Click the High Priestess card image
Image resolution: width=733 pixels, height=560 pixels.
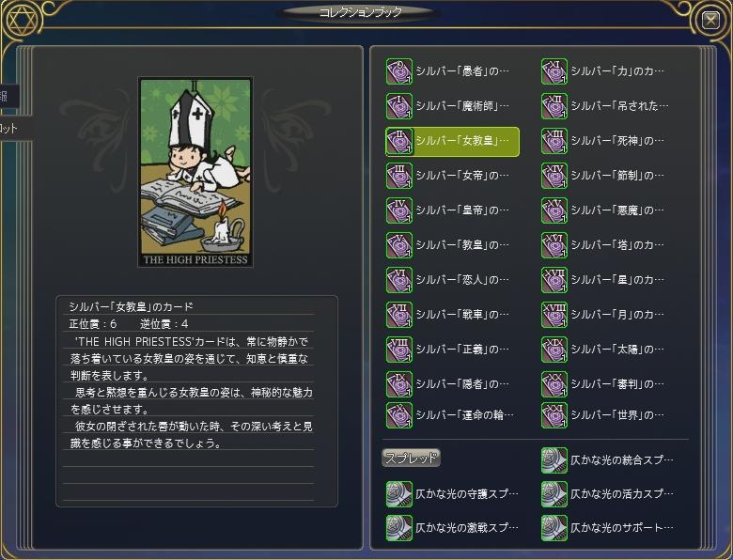195,172
